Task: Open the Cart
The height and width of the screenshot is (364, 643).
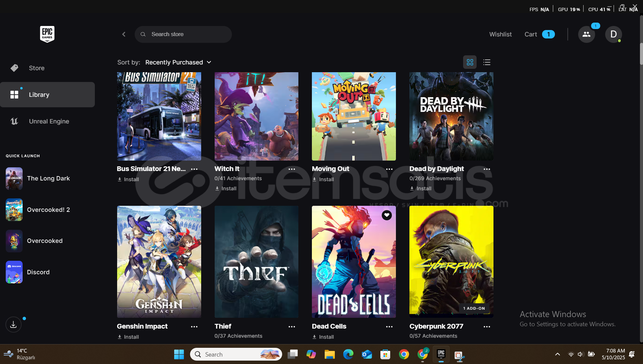Action: point(539,34)
